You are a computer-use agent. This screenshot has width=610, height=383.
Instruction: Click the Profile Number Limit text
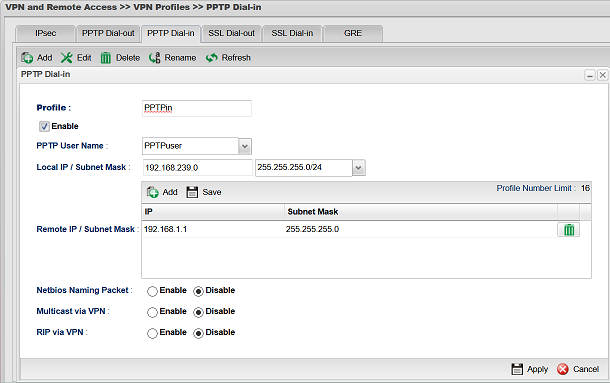(543, 188)
